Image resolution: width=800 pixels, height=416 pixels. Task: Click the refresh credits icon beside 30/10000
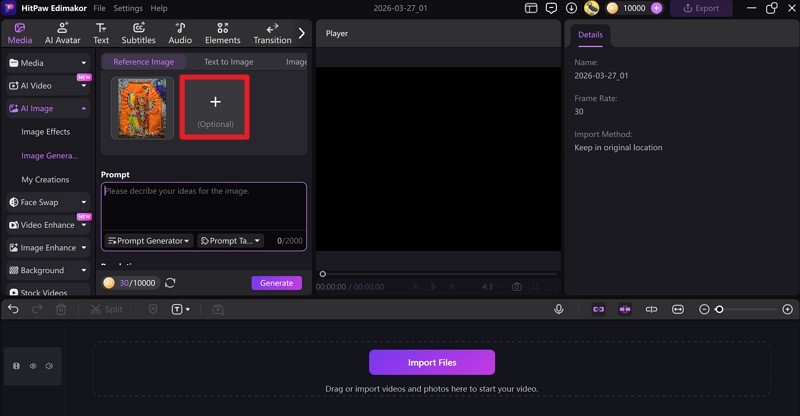point(170,283)
